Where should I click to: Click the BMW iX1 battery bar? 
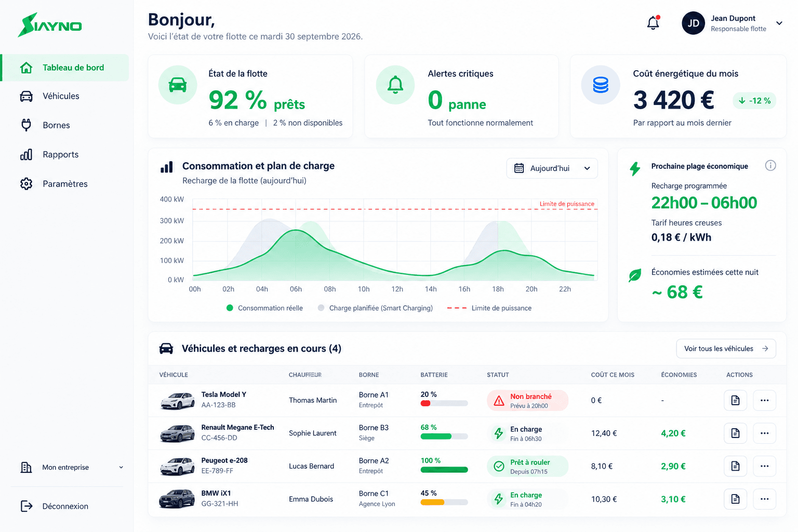pos(444,502)
